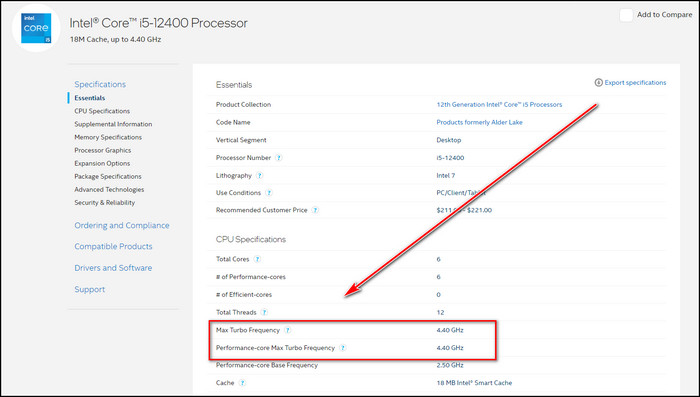Click the Intel Core i5 badge logo
The height and width of the screenshot is (397, 700).
36,28
